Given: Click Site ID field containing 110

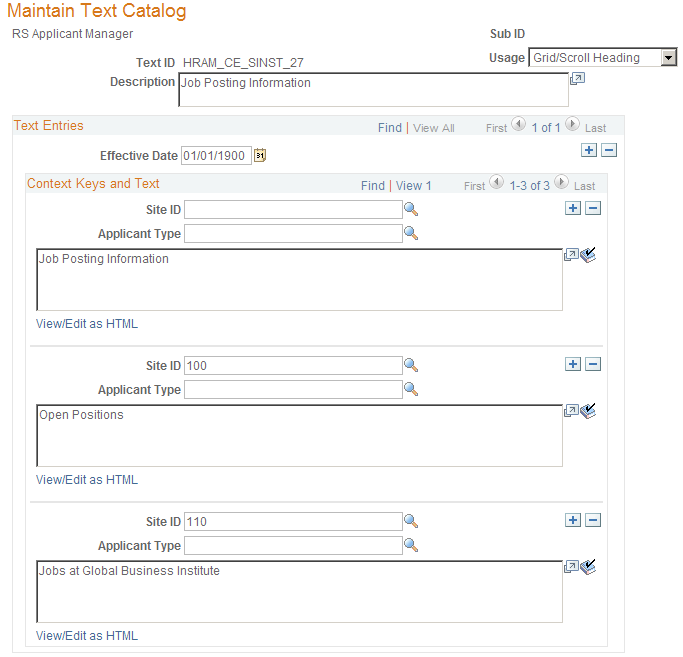Looking at the screenshot, I should tap(293, 522).
